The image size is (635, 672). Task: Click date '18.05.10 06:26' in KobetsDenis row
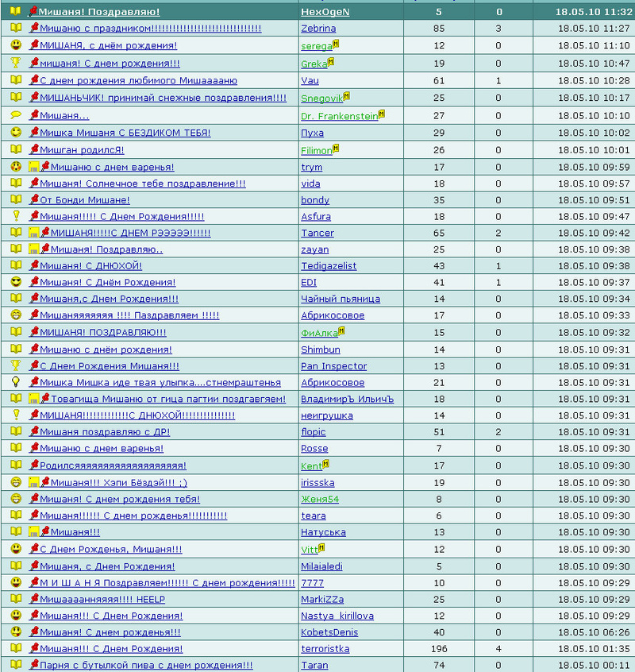coord(594,632)
